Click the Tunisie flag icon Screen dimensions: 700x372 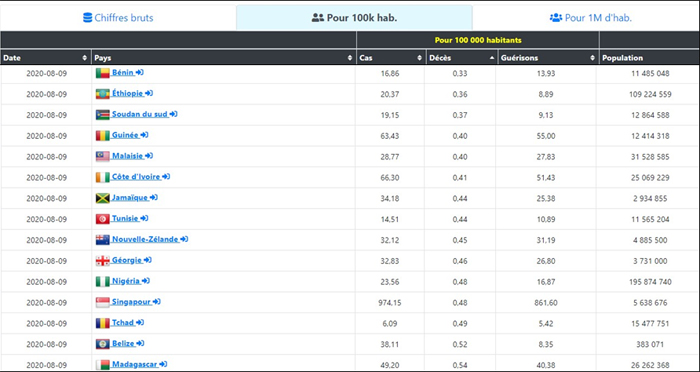(x=103, y=219)
